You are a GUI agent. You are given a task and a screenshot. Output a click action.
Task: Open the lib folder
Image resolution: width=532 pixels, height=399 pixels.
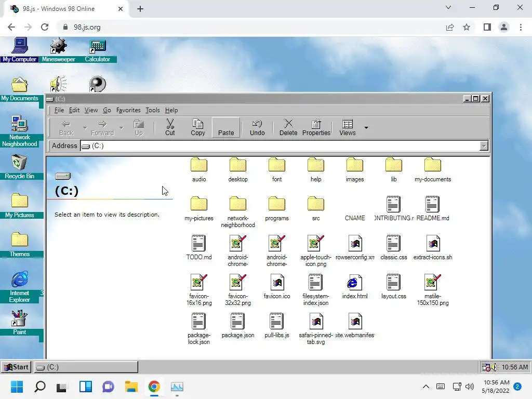tap(394, 170)
